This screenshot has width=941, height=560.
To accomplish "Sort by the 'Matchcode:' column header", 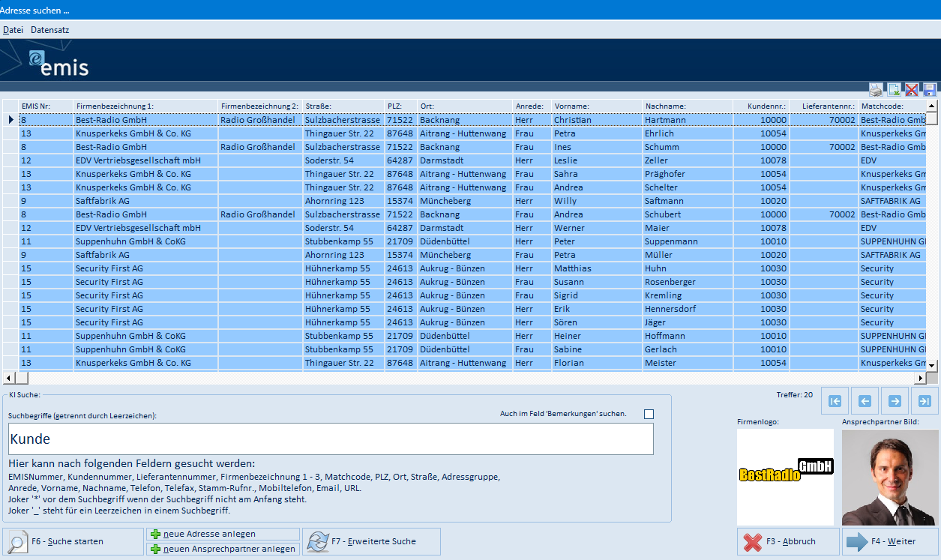I will point(892,106).
